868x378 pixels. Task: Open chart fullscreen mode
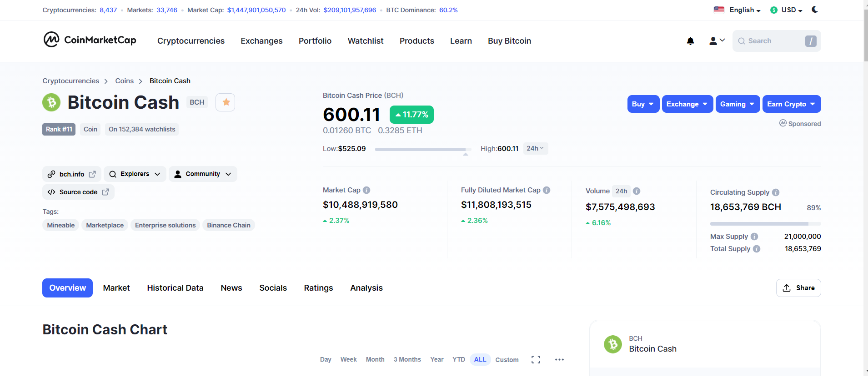click(x=536, y=360)
